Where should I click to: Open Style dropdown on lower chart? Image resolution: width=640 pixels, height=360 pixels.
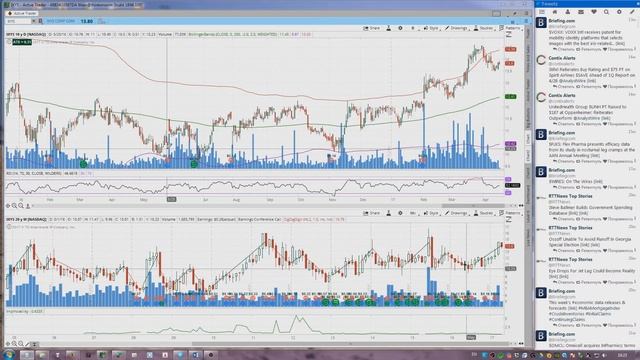point(431,213)
